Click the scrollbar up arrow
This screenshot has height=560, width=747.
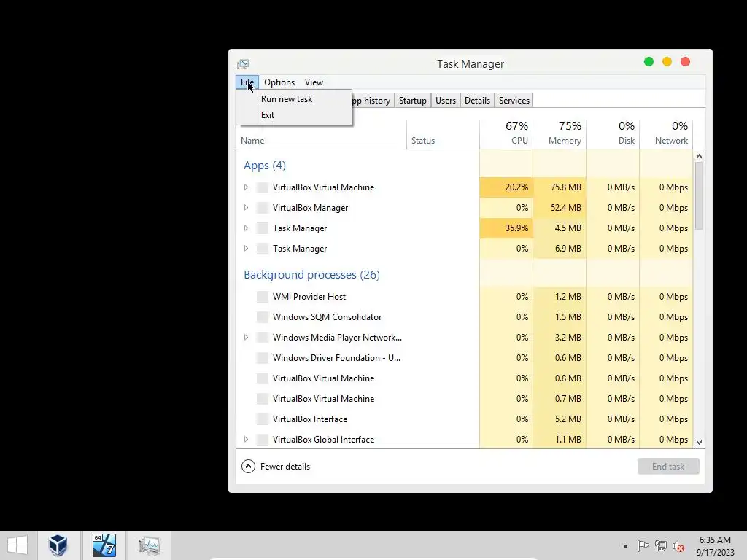pos(699,156)
